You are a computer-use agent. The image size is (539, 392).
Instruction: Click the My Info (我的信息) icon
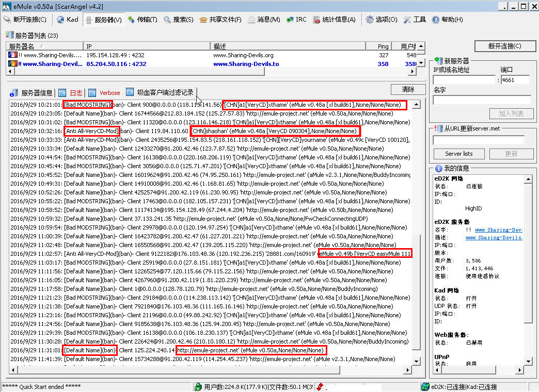[439, 168]
